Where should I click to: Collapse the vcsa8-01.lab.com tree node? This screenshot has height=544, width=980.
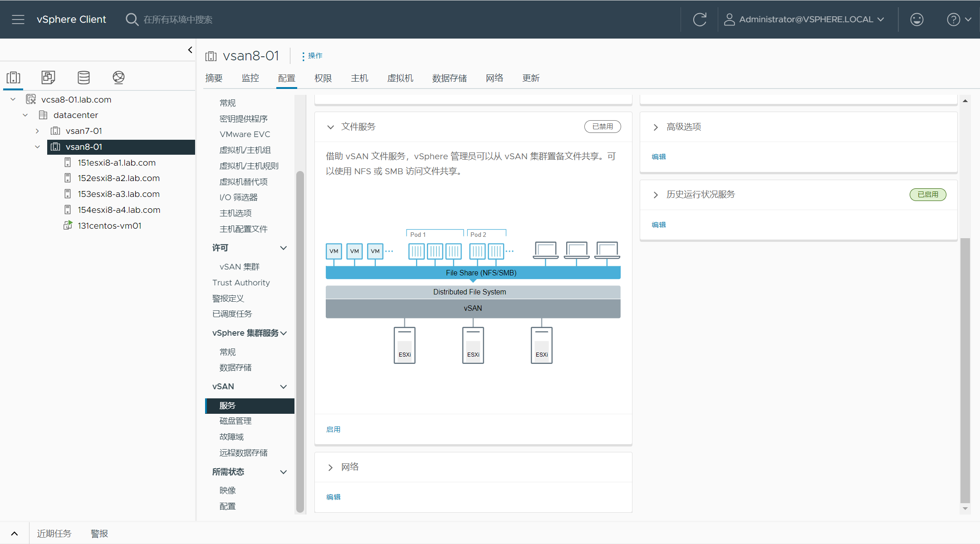[x=13, y=99]
